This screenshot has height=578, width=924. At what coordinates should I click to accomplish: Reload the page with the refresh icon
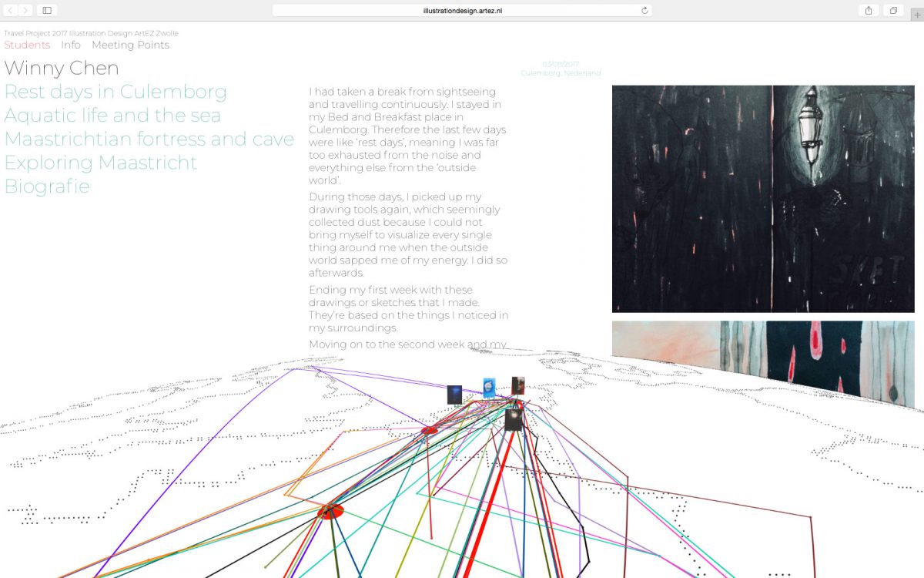point(644,11)
